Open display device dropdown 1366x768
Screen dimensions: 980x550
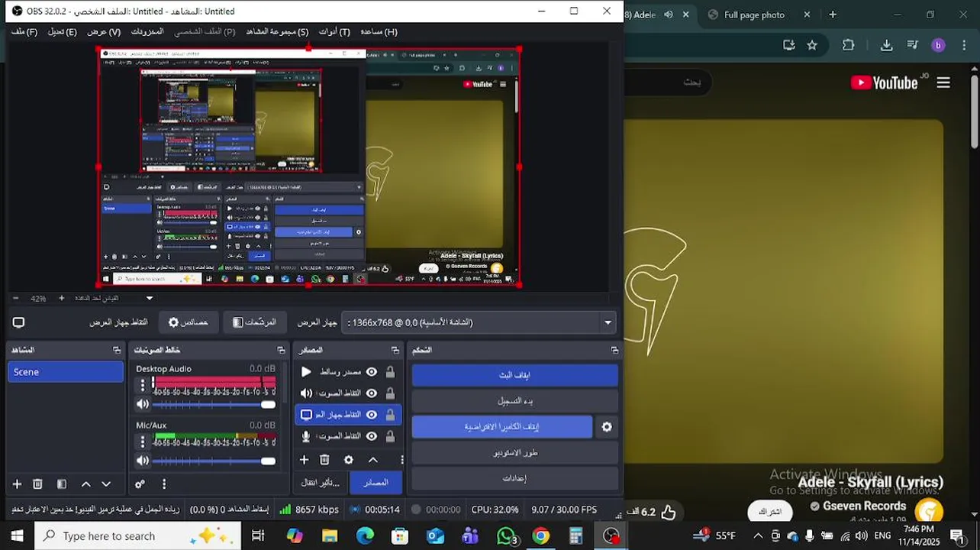479,322
